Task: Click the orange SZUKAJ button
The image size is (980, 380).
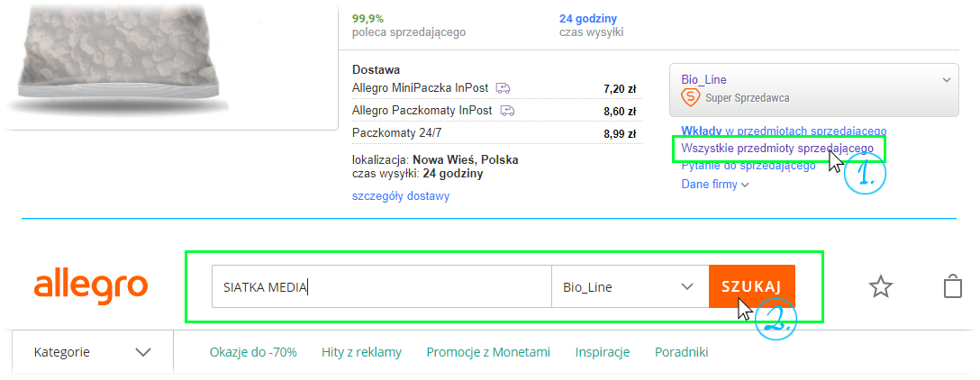Action: (752, 286)
